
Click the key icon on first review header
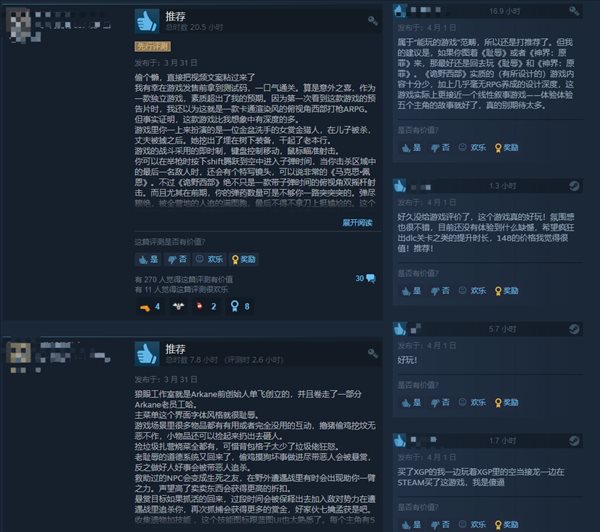tap(373, 21)
